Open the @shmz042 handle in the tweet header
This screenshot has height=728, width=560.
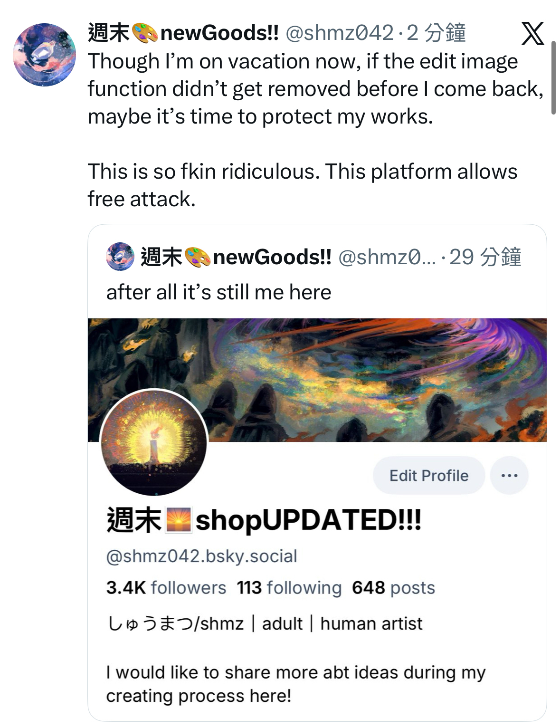[x=340, y=33]
